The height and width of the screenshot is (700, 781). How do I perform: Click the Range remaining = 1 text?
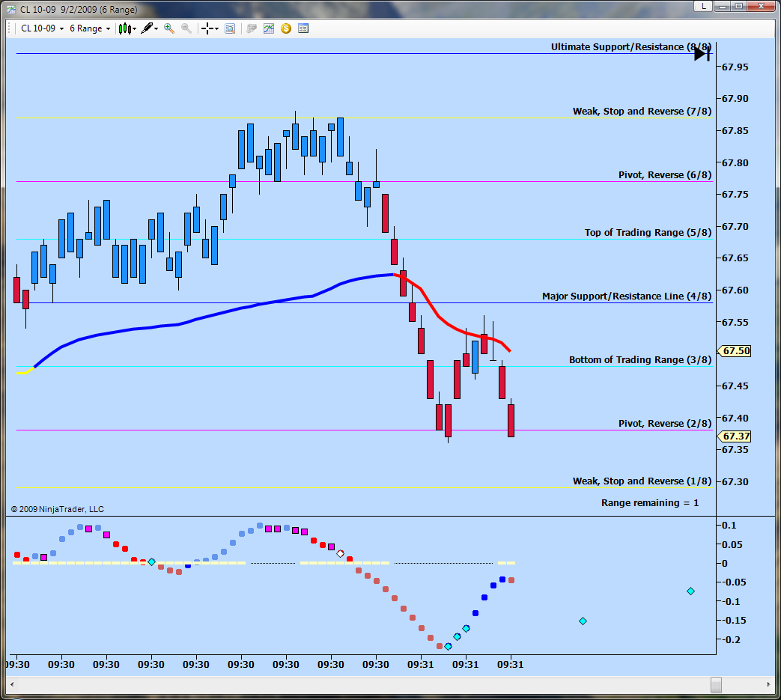[649, 503]
